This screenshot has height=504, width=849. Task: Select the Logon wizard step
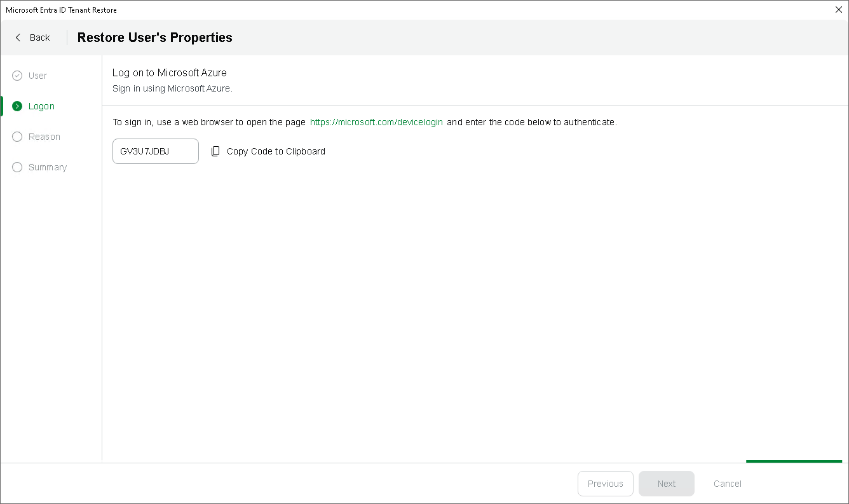pyautogui.click(x=41, y=106)
